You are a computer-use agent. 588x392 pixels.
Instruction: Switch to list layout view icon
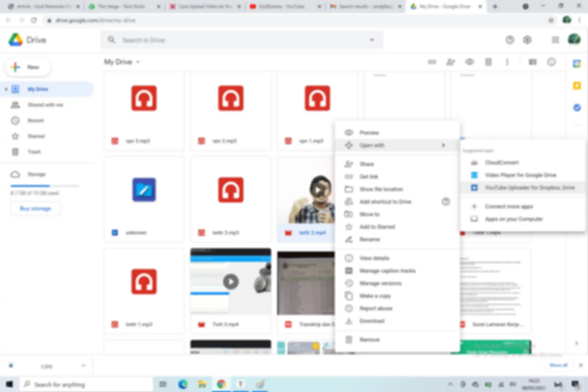pos(533,62)
